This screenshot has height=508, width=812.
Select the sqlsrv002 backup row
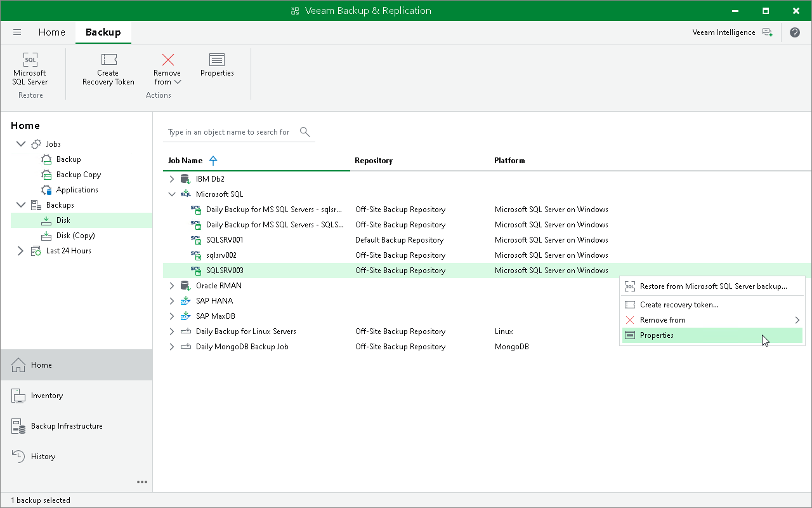487,255
